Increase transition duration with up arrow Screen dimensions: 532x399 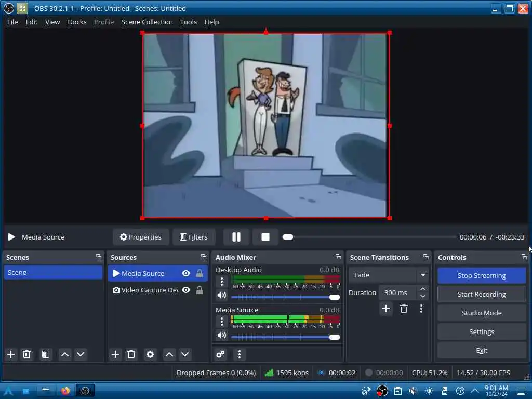423,289
